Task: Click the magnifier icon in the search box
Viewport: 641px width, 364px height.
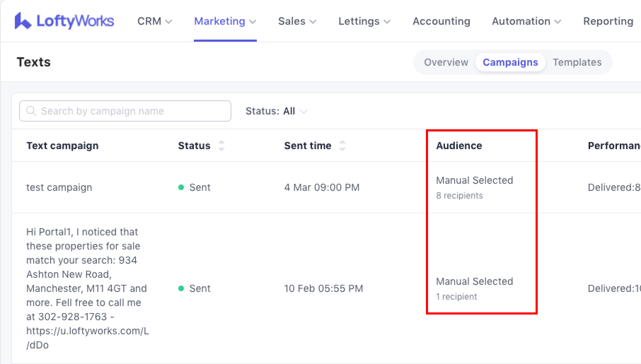Action: click(x=31, y=111)
